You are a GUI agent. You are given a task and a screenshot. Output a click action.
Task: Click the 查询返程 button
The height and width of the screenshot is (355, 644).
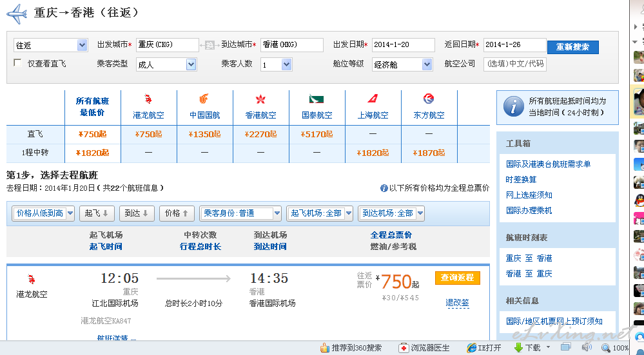pos(458,278)
